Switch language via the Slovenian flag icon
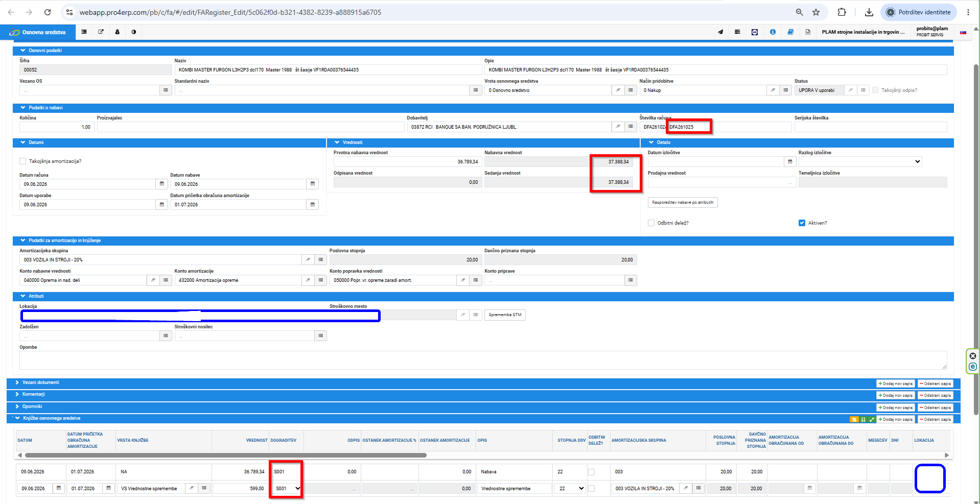This screenshot has width=980, height=504. tap(963, 32)
